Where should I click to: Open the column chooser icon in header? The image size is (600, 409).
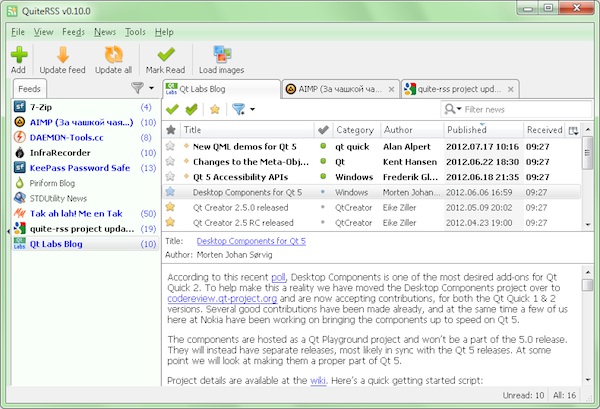tap(573, 130)
